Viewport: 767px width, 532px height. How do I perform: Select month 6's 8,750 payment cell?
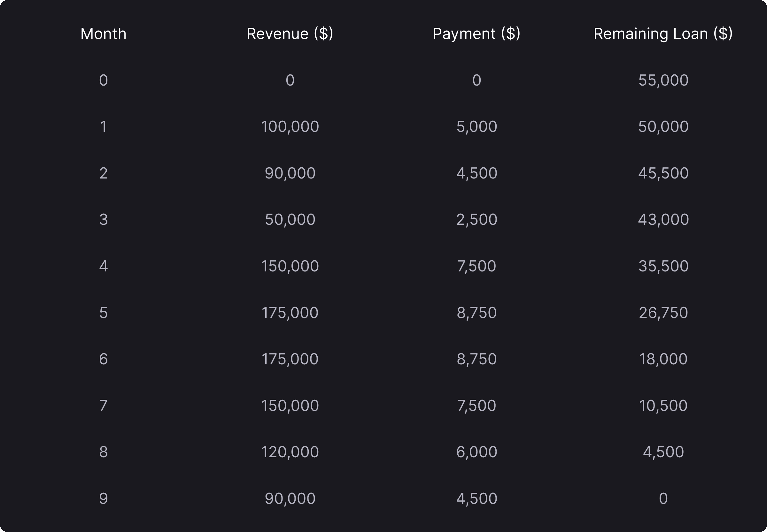click(x=476, y=359)
